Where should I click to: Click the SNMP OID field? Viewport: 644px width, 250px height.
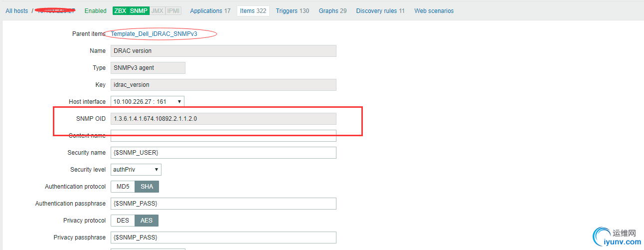point(223,119)
